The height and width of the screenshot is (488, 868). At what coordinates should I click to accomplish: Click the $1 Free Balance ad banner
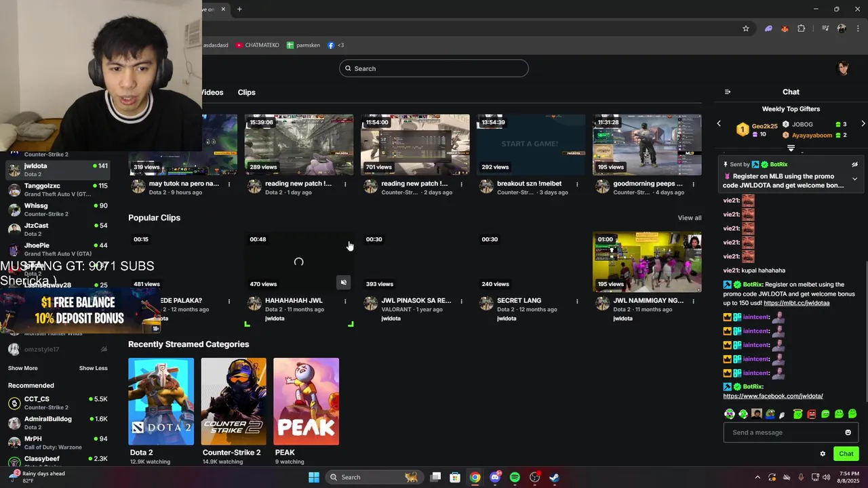[x=80, y=310]
